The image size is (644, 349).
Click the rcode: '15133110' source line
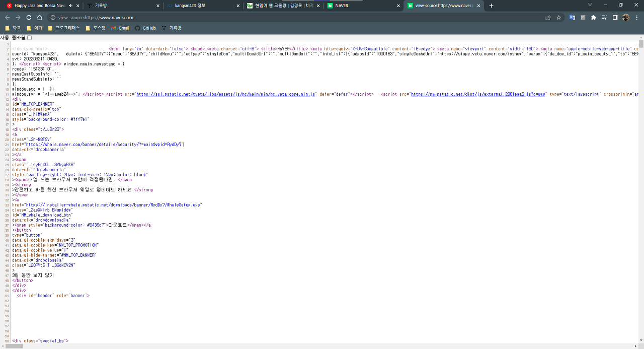(32, 69)
